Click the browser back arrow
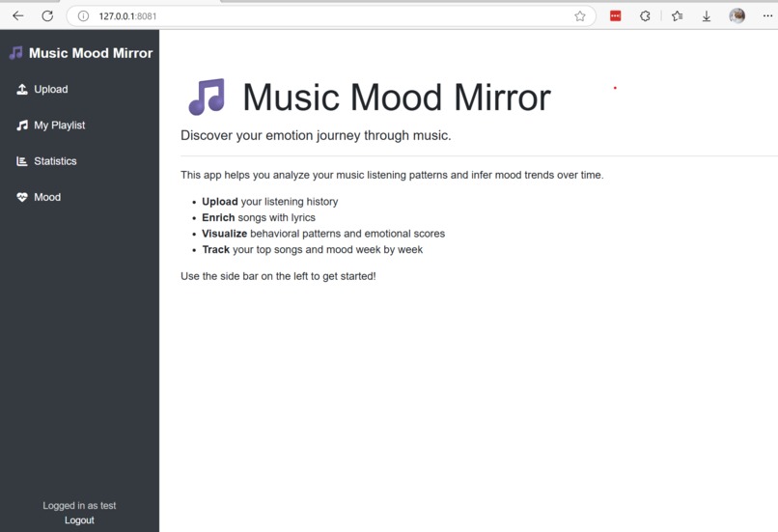The height and width of the screenshot is (532, 778). tap(18, 15)
